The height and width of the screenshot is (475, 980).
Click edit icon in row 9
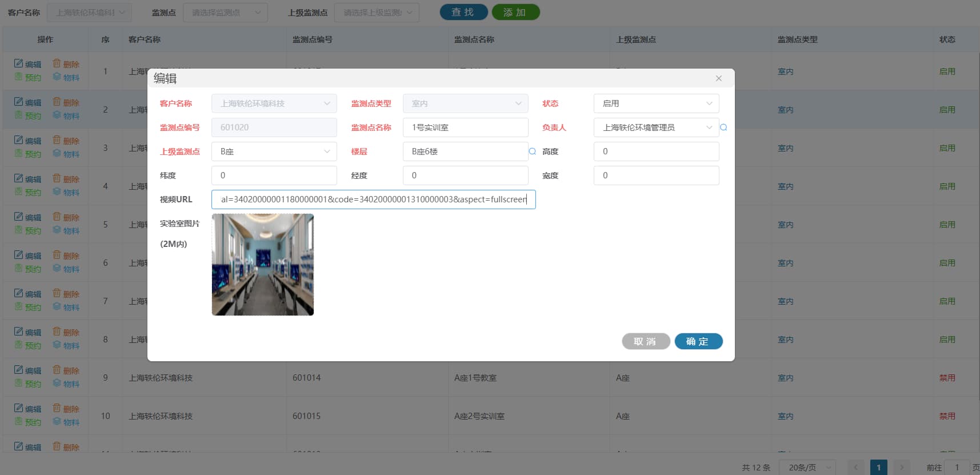pos(19,370)
